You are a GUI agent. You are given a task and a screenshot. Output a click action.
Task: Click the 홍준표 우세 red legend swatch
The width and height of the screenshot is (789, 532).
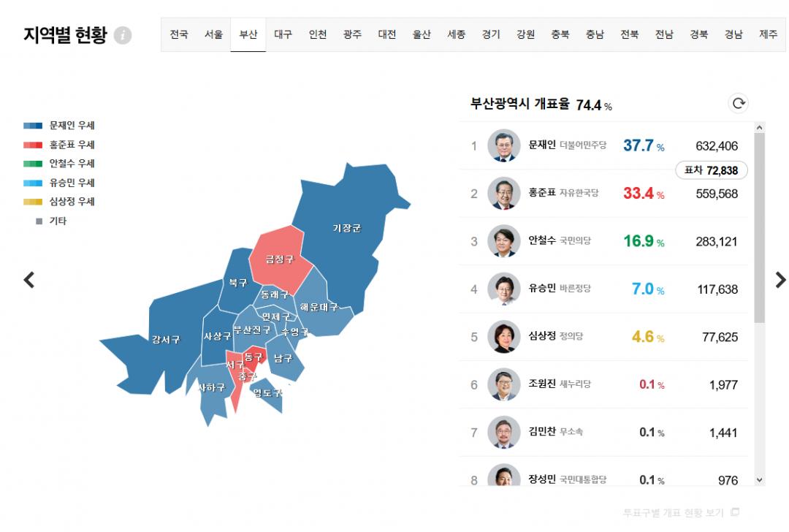click(x=33, y=145)
